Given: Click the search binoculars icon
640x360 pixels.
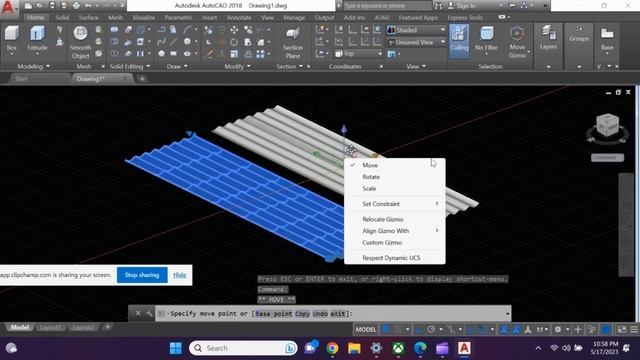Looking at the screenshot, I should click(438, 6).
